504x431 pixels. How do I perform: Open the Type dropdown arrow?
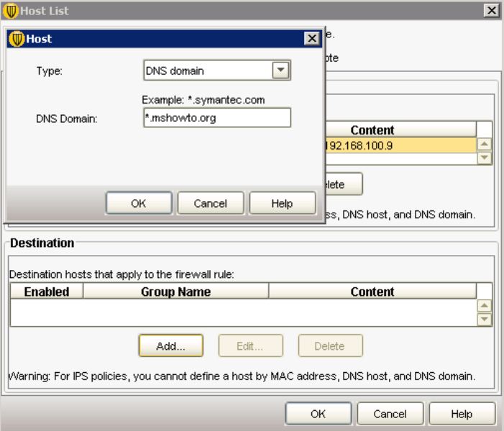click(280, 70)
